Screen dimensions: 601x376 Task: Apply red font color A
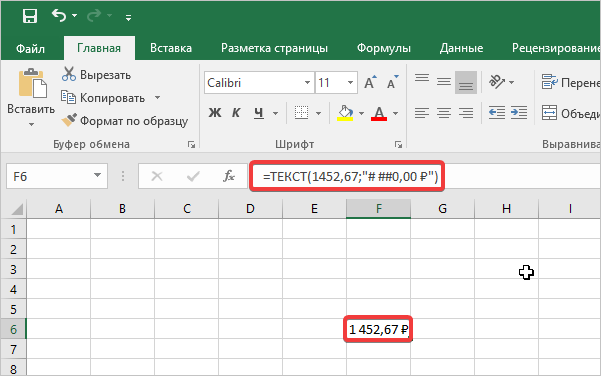point(379,113)
